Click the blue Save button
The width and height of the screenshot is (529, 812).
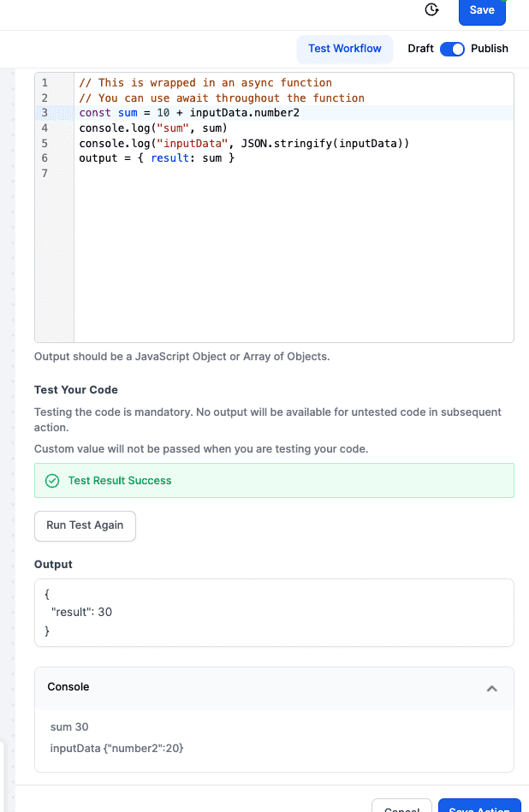pyautogui.click(x=482, y=10)
